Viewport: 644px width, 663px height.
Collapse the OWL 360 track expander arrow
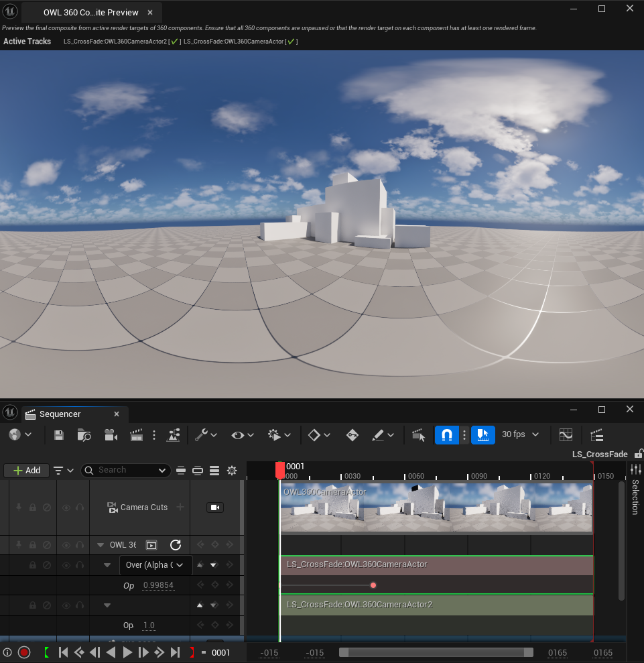[101, 545]
